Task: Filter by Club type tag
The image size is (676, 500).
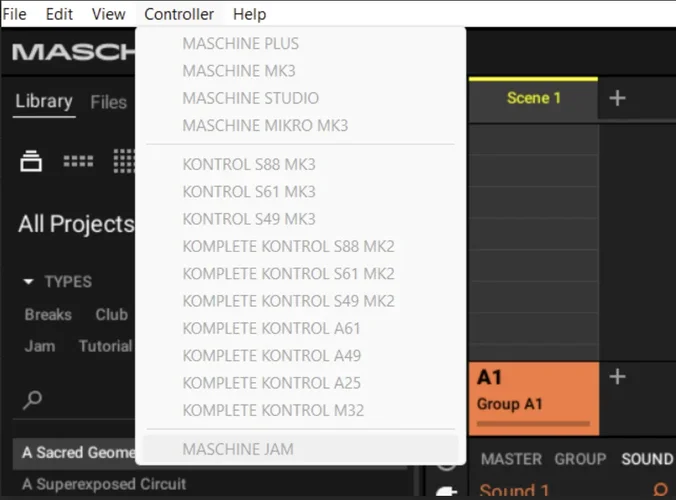Action: tap(112, 315)
